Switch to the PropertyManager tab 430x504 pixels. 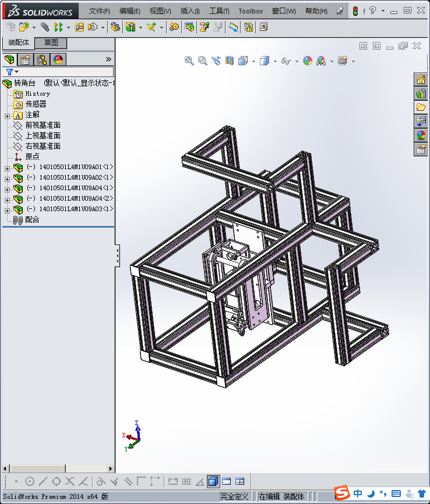26,60
